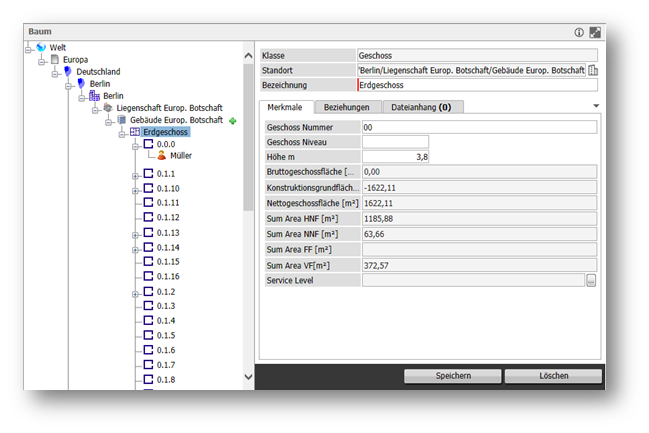Screen dimensions: 649x433
Task: Click the blue marker icon beside Deutschland
Action: (x=68, y=71)
